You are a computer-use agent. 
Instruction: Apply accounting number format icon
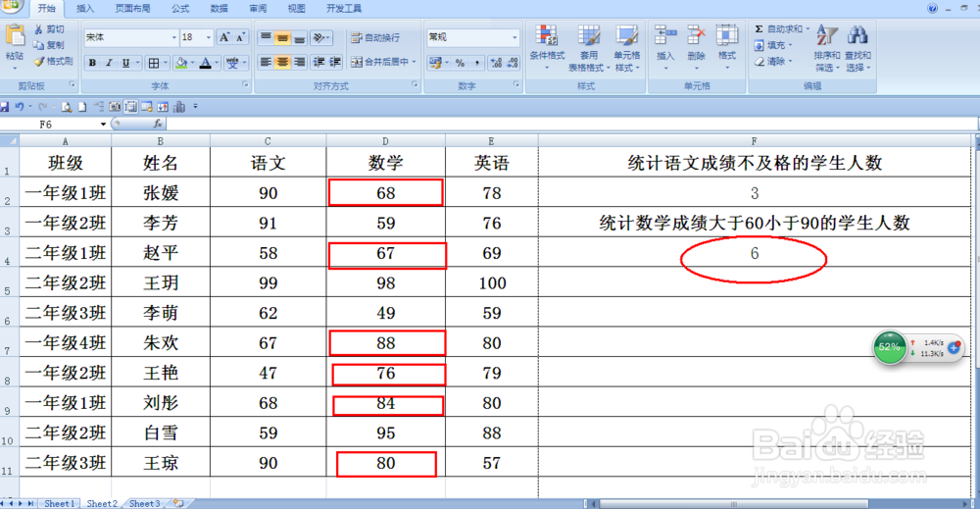[436, 63]
